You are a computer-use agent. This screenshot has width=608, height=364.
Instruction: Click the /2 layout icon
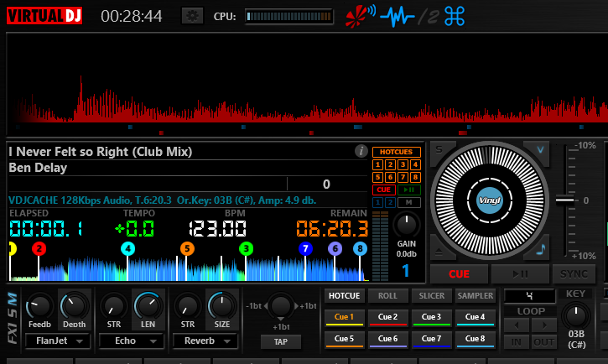429,17
